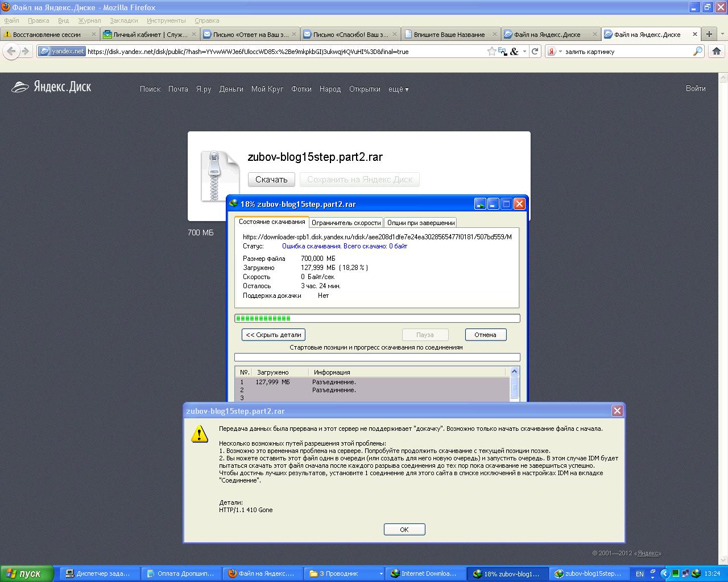This screenshot has width=728, height=582.
Task: Click the network computers tray icon
Action: [x=686, y=573]
